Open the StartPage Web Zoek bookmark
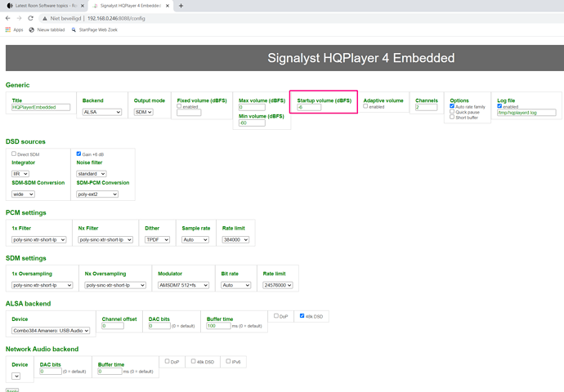Screen dimensions: 564x392 94,30
